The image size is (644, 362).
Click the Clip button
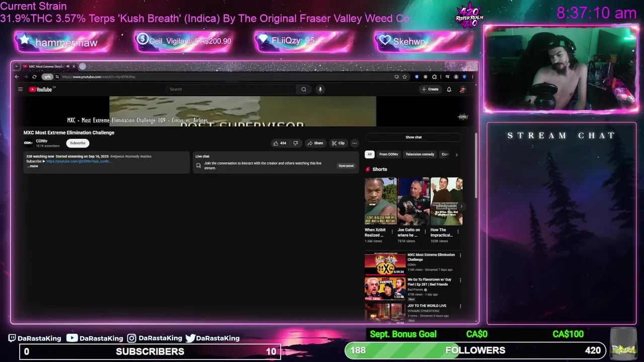[338, 143]
